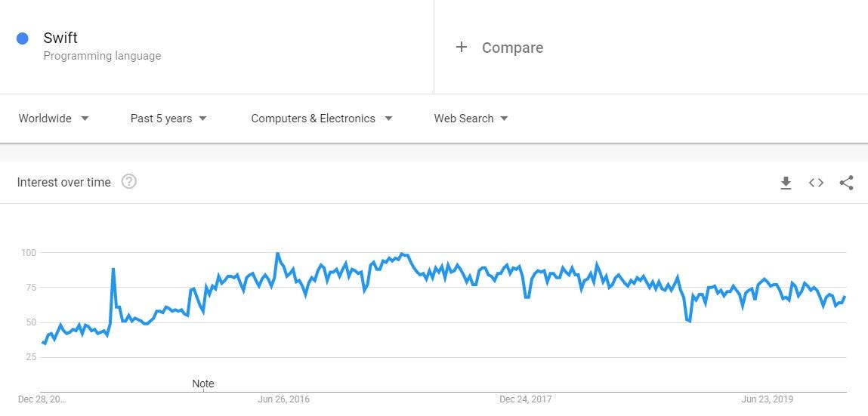Screen dimensions: 868x416
Task: Open the Web Search type dropdown
Action: [x=471, y=119]
